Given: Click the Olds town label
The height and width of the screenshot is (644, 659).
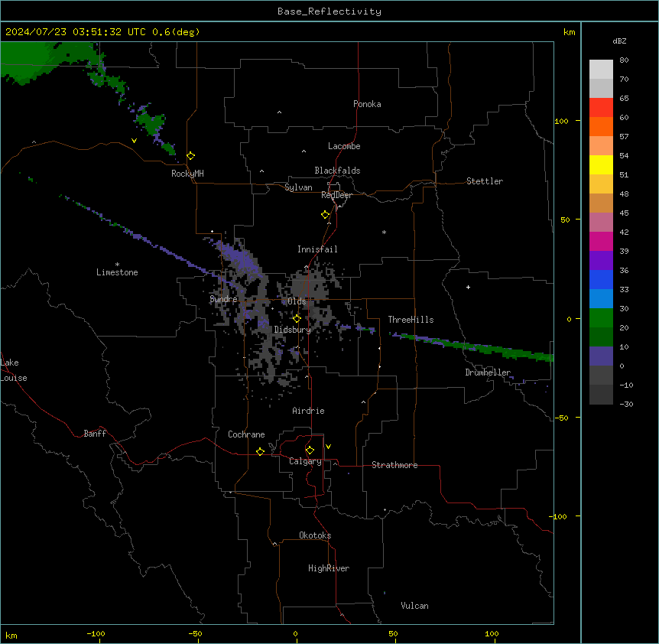Looking at the screenshot, I should pyautogui.click(x=297, y=301).
